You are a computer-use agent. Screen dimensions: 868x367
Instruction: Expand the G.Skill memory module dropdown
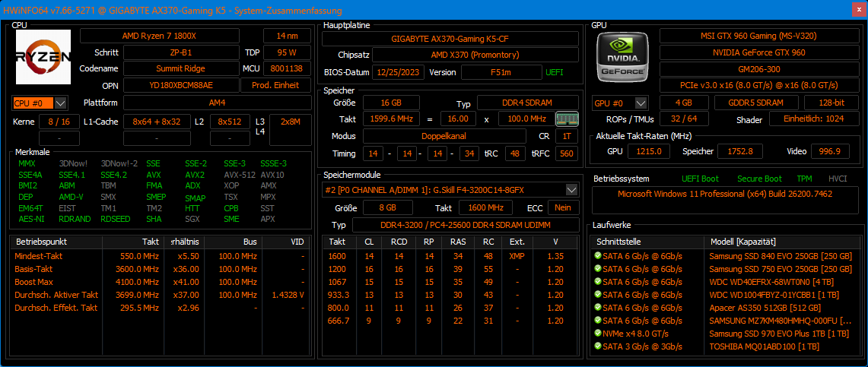(x=572, y=189)
